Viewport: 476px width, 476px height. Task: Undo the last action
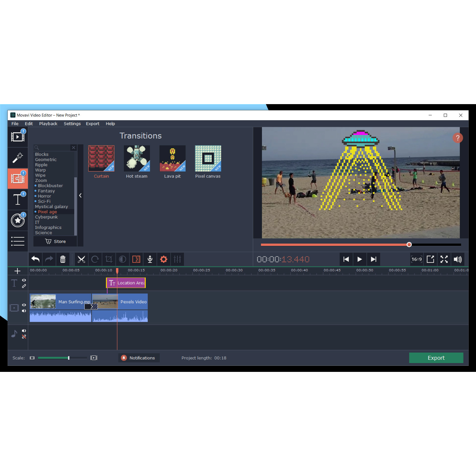[x=35, y=259]
